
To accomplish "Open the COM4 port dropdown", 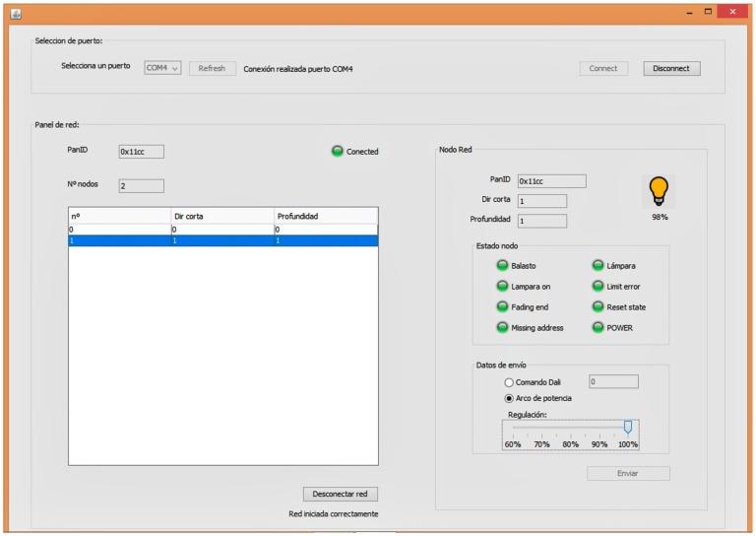I will (162, 69).
